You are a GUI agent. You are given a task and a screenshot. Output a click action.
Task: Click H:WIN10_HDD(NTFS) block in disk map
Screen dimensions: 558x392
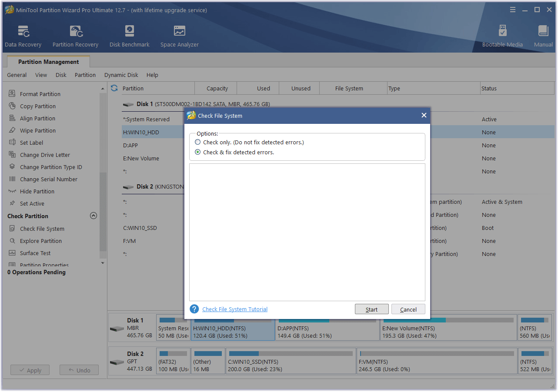pos(233,328)
